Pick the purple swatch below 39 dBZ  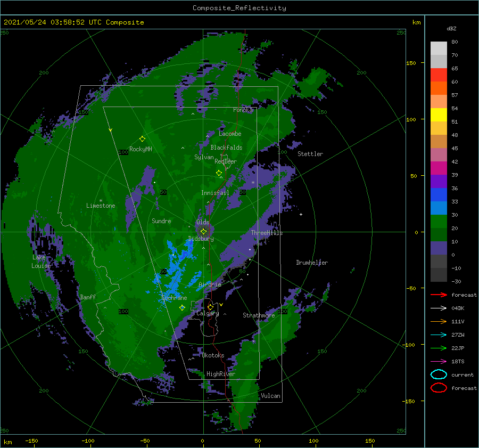click(439, 181)
